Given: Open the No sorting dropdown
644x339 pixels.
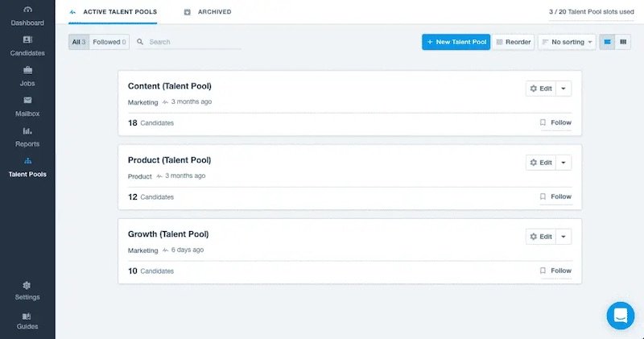Looking at the screenshot, I should pyautogui.click(x=567, y=42).
